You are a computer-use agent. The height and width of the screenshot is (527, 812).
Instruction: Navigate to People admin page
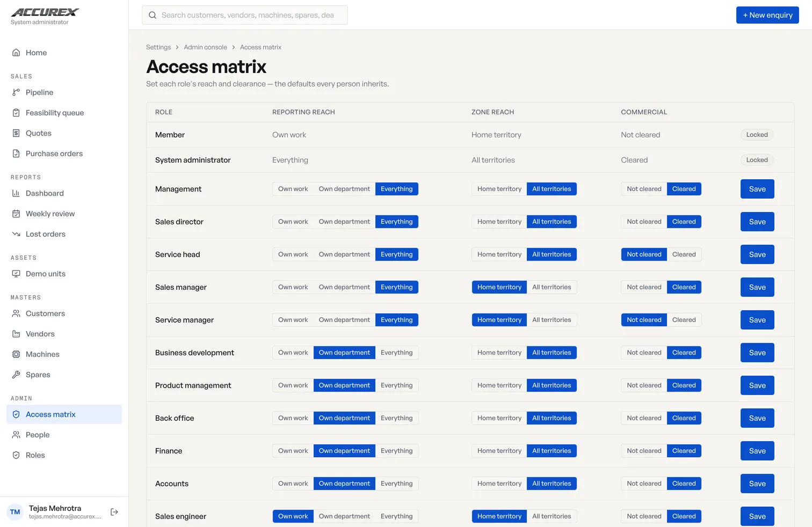click(x=64, y=435)
